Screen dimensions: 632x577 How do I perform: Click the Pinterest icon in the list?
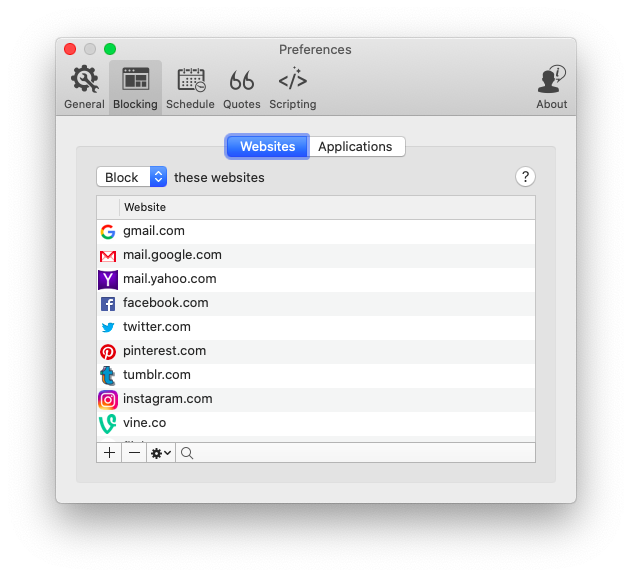click(108, 352)
